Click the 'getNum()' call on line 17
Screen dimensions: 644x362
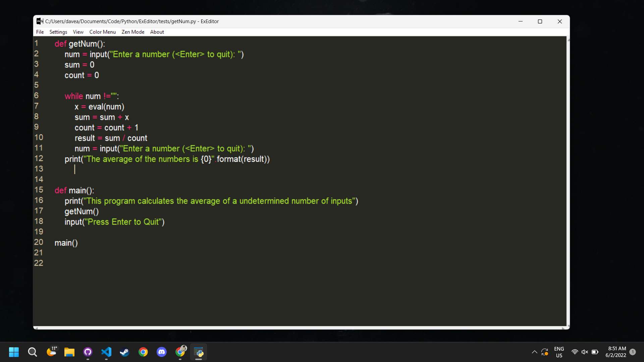tap(82, 212)
